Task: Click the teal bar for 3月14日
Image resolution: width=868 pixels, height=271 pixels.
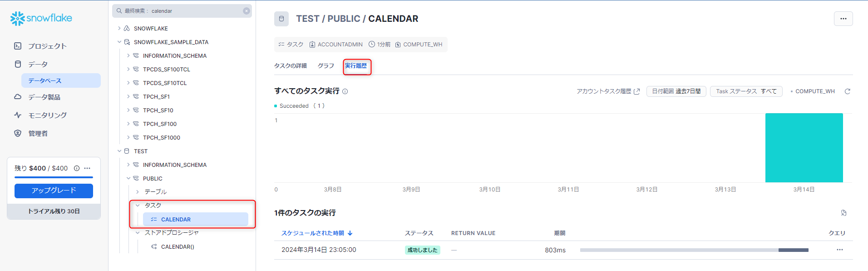Action: pos(804,148)
